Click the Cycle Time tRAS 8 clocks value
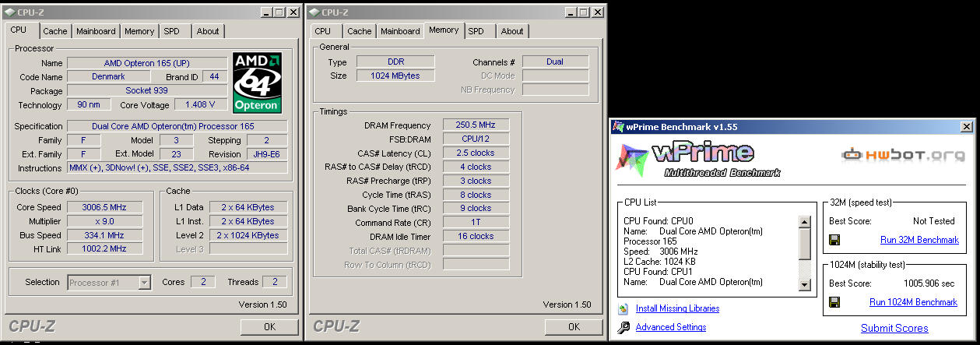980x345 pixels. [x=476, y=195]
